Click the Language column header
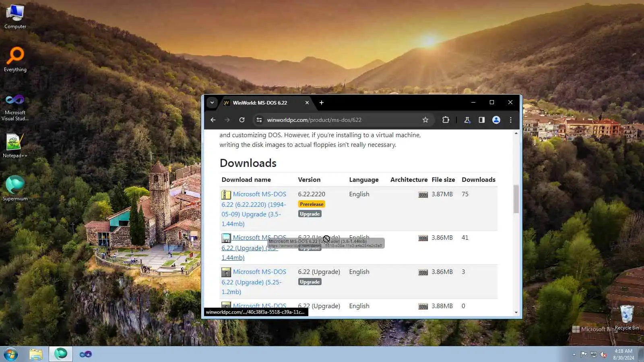Screen dimensions: 644x362 click(x=364, y=180)
